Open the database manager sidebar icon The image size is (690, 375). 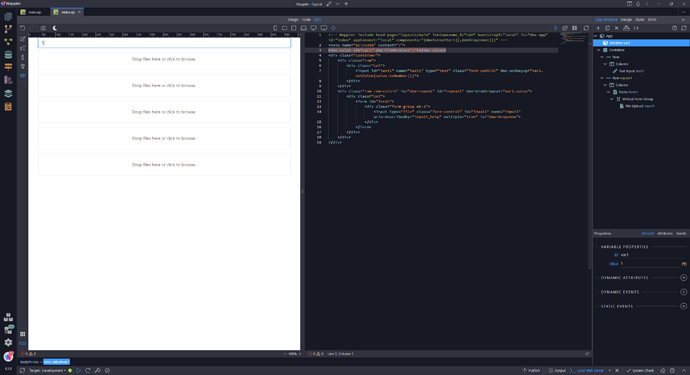pyautogui.click(x=8, y=55)
